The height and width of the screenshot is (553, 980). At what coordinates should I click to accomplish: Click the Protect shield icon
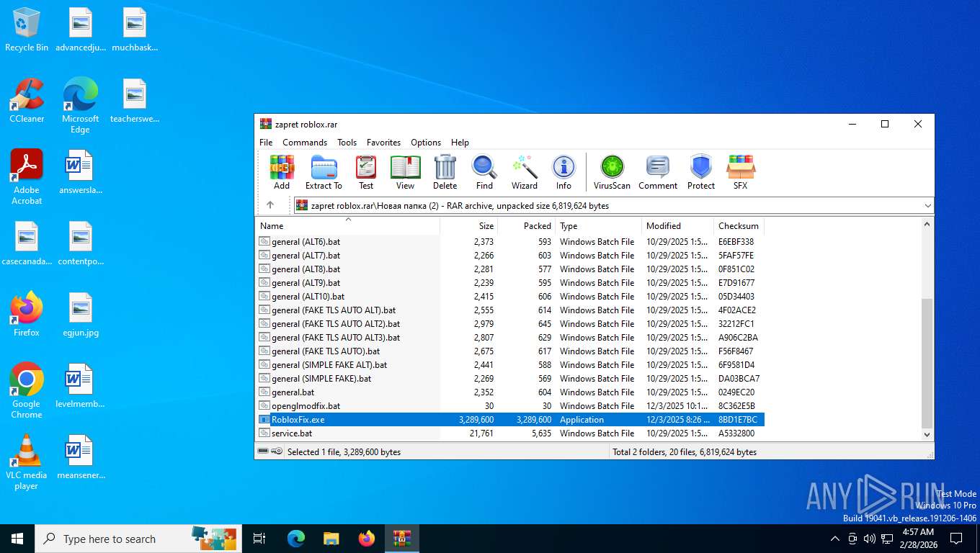point(700,172)
